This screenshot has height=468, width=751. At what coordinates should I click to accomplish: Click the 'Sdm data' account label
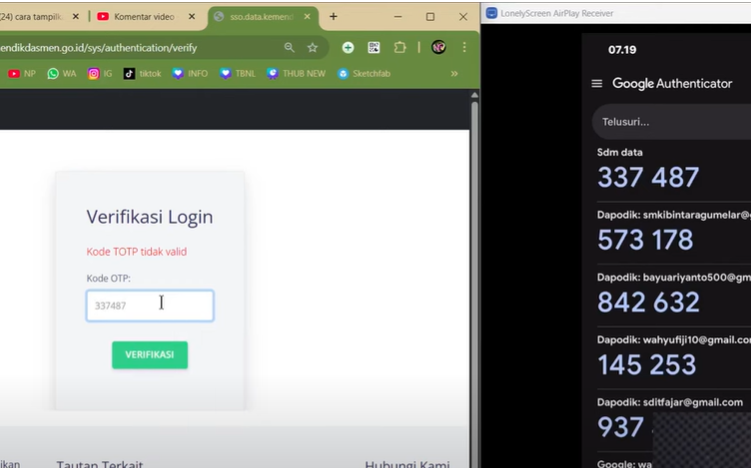click(620, 152)
